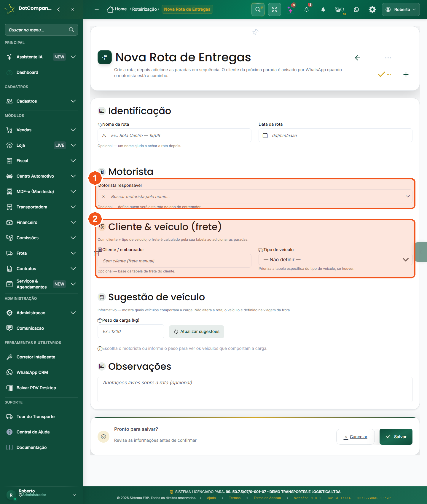This screenshot has width=427, height=504.
Task: Click the back arrow beside page title
Action: [x=358, y=58]
